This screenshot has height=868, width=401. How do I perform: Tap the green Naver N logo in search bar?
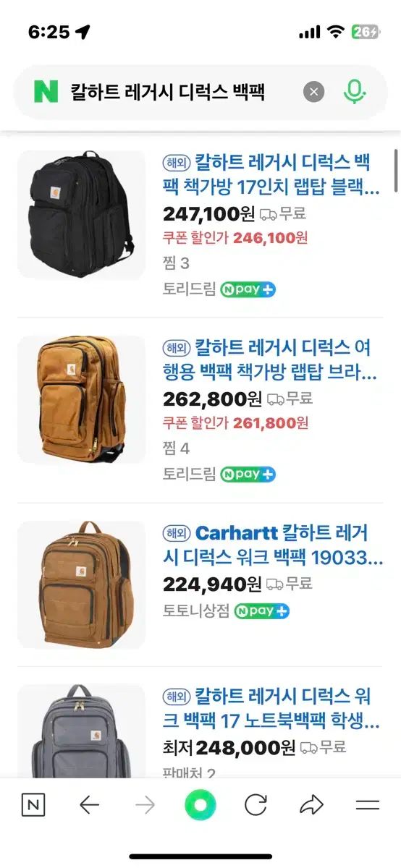tap(45, 92)
